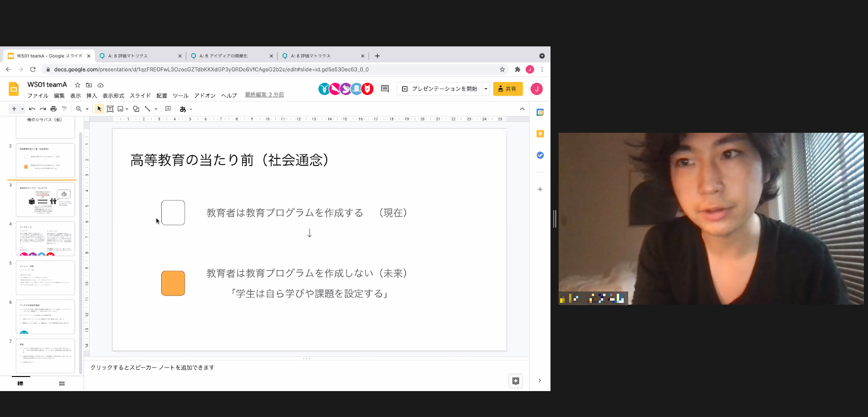Open Google Keep side panel

point(540,134)
